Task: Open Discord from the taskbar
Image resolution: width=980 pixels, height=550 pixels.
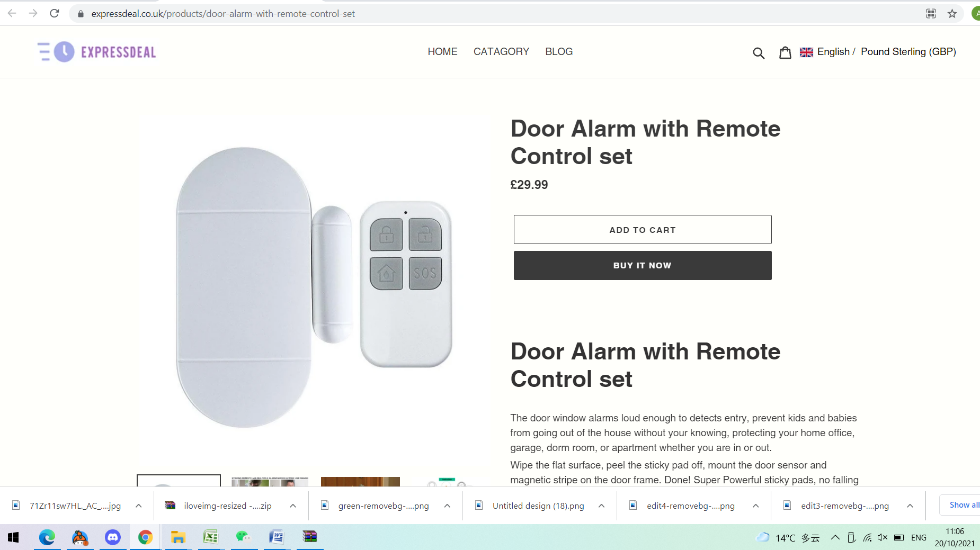Action: pyautogui.click(x=112, y=537)
